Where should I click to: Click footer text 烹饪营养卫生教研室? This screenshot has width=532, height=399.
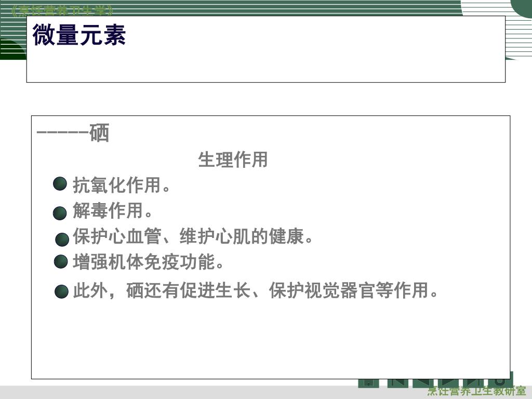pyautogui.click(x=476, y=391)
